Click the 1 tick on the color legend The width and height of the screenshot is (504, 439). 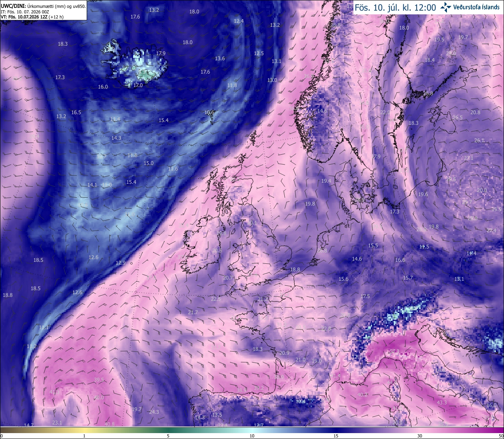pos(84,436)
